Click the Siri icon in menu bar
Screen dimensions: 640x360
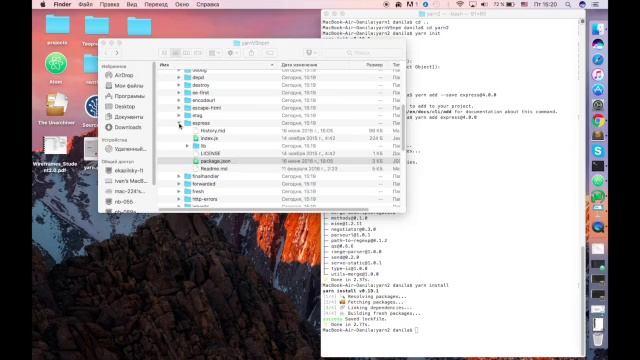(582, 4)
